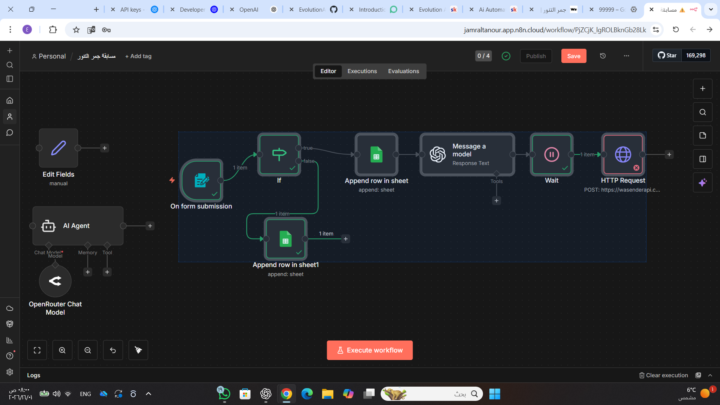Click the Save button

coord(573,56)
